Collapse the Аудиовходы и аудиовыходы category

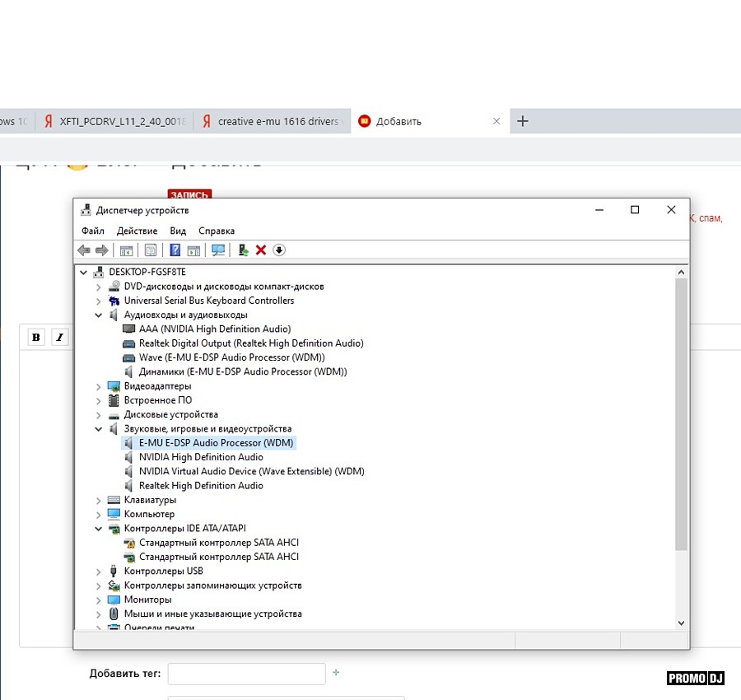tap(99, 315)
